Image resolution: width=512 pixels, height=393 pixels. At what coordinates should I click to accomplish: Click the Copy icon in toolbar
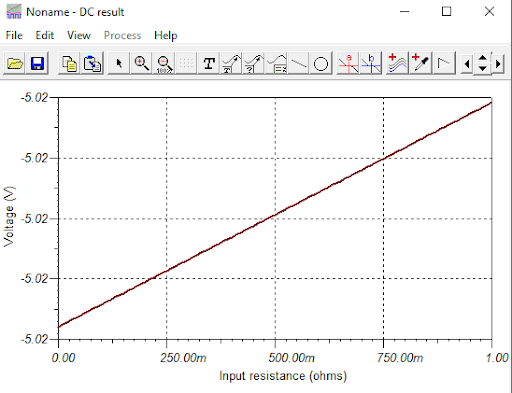pyautogui.click(x=69, y=63)
